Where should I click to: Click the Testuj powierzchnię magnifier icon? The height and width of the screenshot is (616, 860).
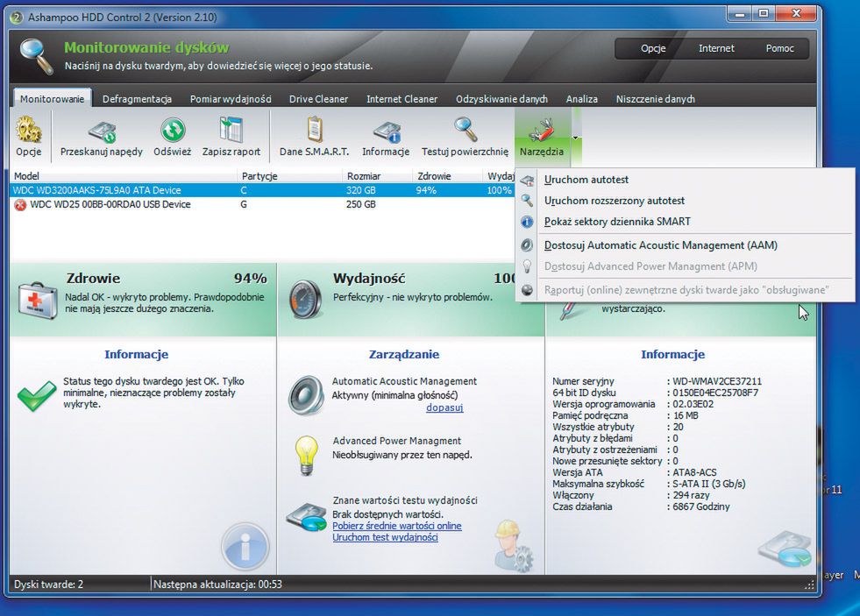(x=466, y=130)
